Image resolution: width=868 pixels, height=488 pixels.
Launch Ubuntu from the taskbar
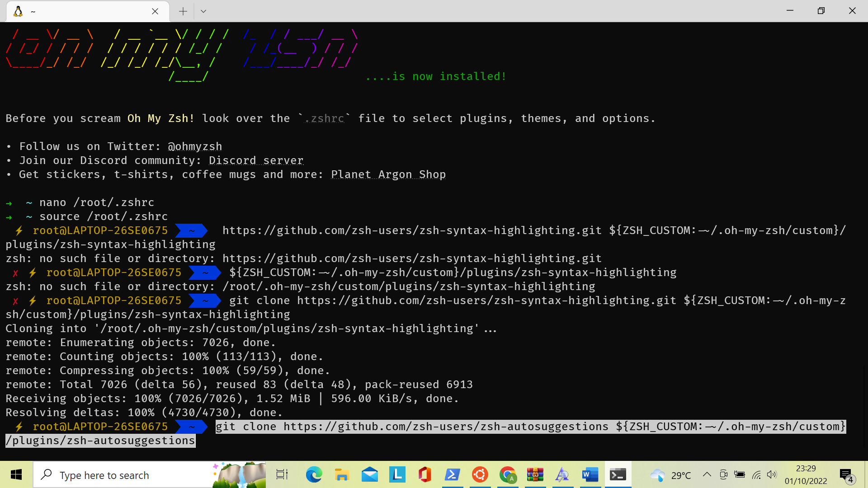click(480, 474)
